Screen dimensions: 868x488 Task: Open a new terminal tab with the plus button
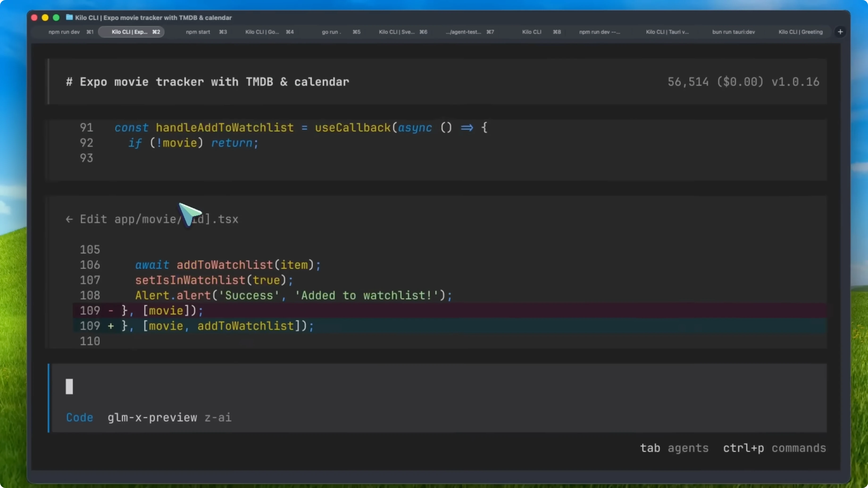tap(840, 32)
